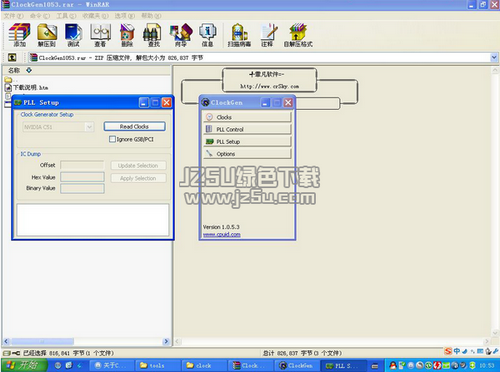Click the Test (测试) archive icon
Screen dimensions: 500x372
coord(74,35)
